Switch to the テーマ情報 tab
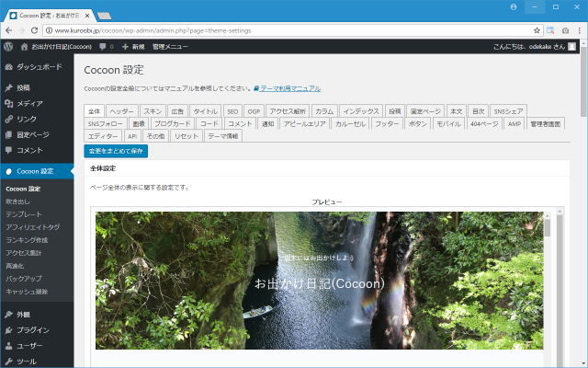This screenshot has width=588, height=368. [223, 136]
